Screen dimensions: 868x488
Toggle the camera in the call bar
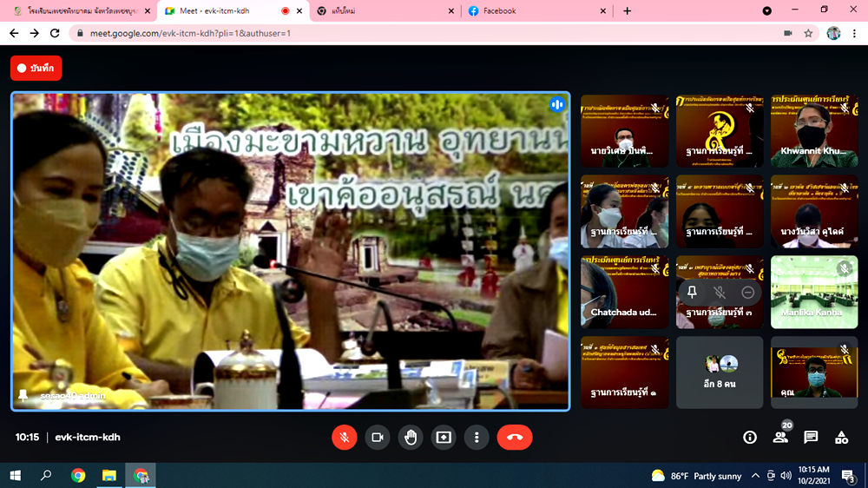[x=378, y=438]
